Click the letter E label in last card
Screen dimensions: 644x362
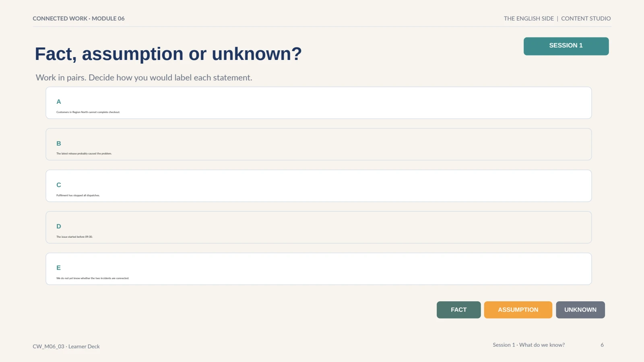[59, 268]
